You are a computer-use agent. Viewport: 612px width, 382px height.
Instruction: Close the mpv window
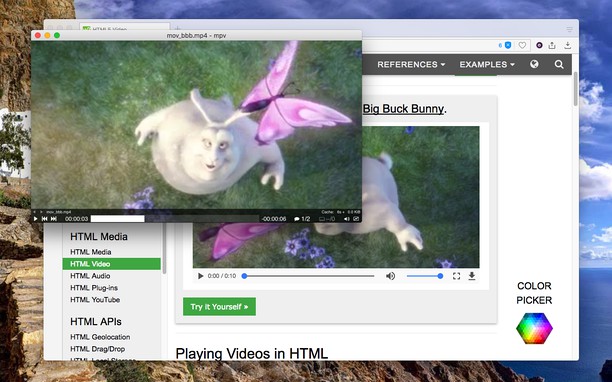point(38,36)
